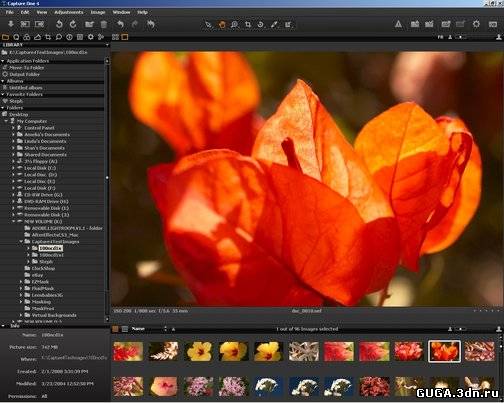Open the Image menu
The width and height of the screenshot is (504, 403).
click(x=98, y=12)
